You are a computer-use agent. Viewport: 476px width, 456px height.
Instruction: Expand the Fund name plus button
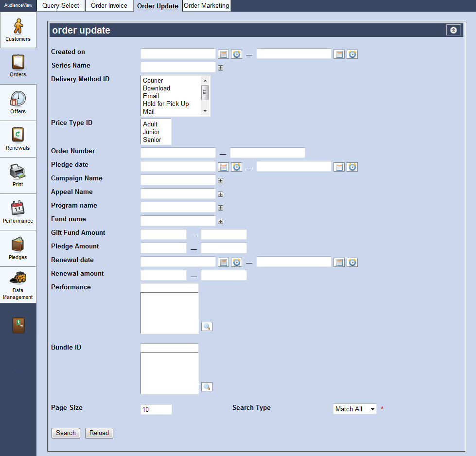[220, 221]
